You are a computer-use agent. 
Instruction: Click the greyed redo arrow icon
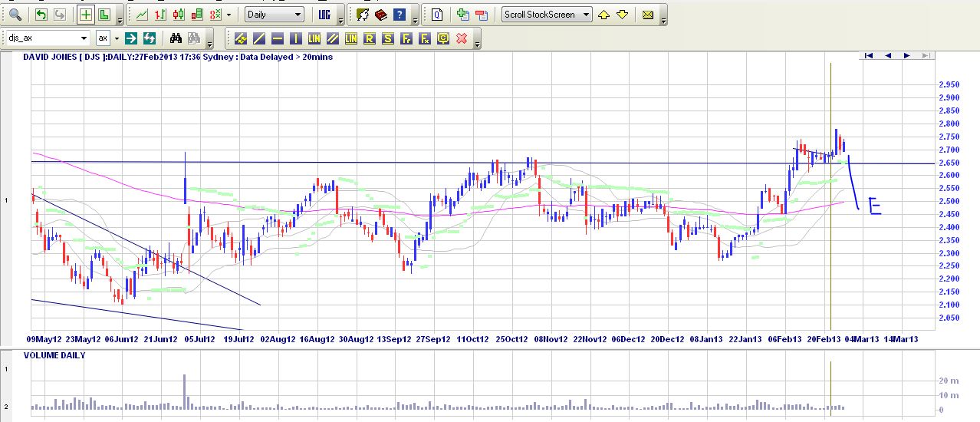(59, 15)
